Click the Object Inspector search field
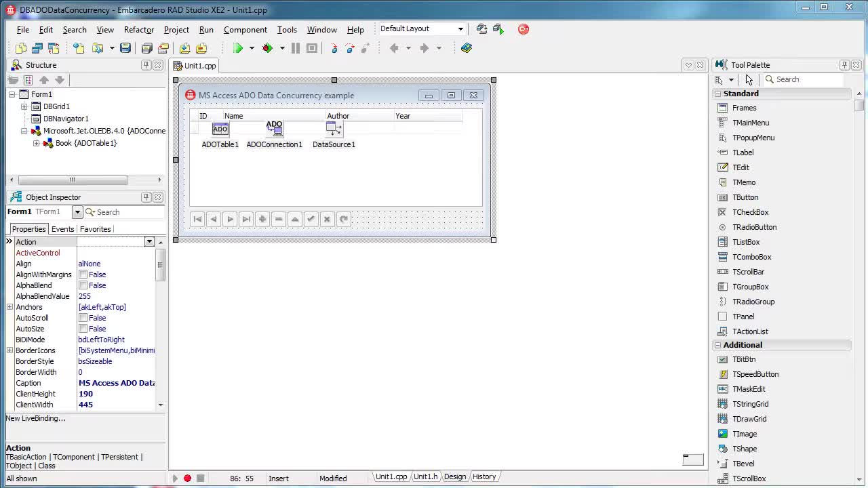Viewport: 868px width, 488px height. point(125,212)
